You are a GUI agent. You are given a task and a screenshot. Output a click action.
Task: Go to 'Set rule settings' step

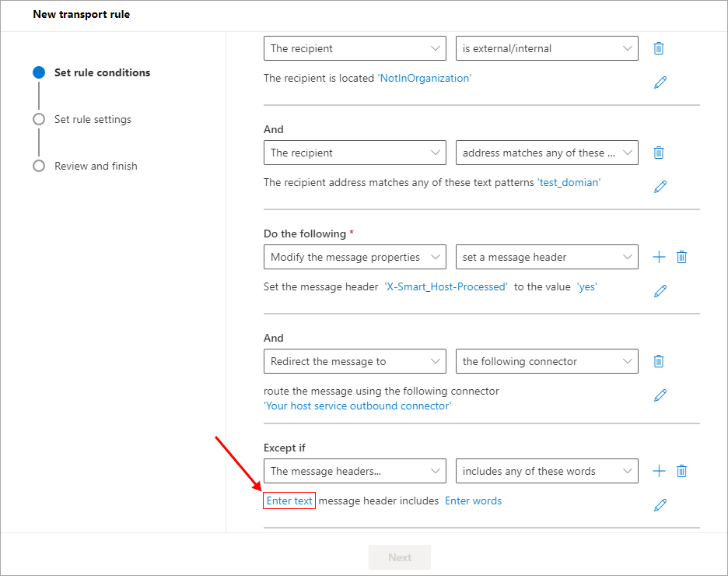click(x=93, y=119)
